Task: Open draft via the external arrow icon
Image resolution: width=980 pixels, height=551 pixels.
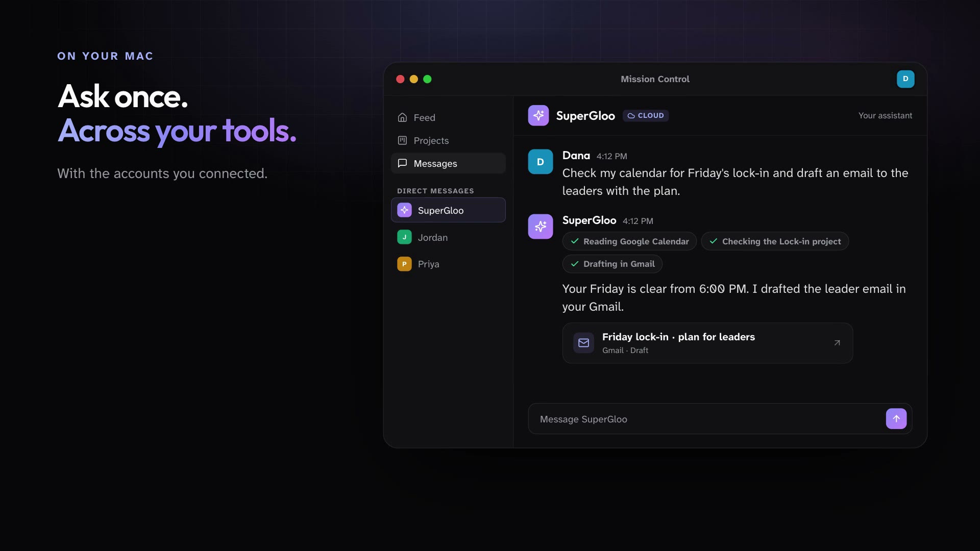Action: [x=837, y=343]
